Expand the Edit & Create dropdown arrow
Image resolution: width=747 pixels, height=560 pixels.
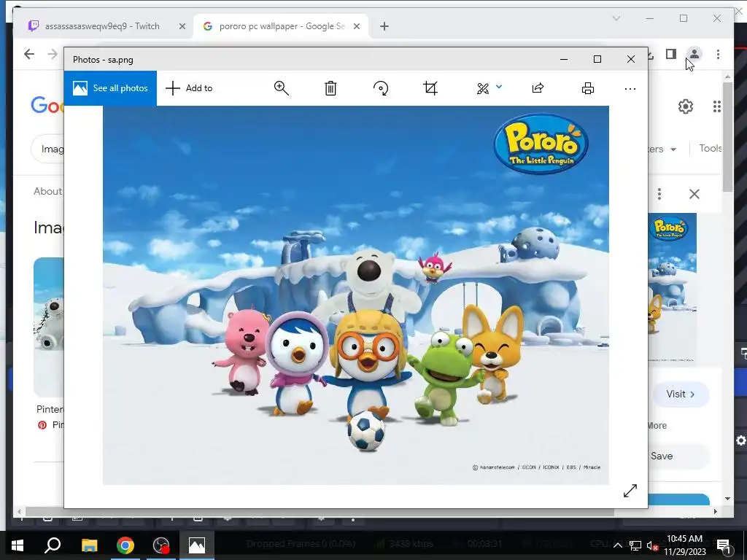click(499, 87)
